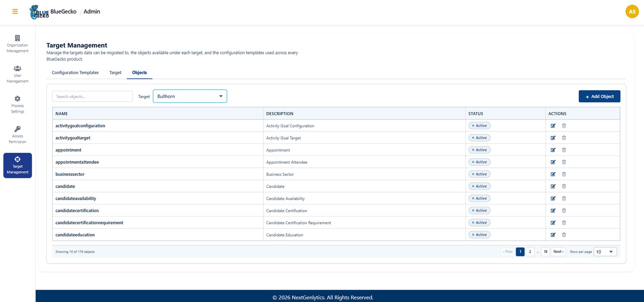Delete the activitygoaltarget object

[564, 138]
